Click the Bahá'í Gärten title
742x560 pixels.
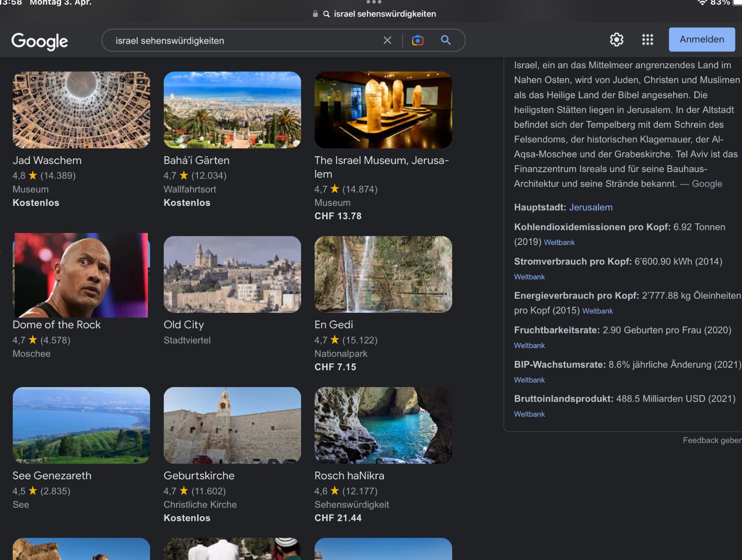click(x=197, y=160)
